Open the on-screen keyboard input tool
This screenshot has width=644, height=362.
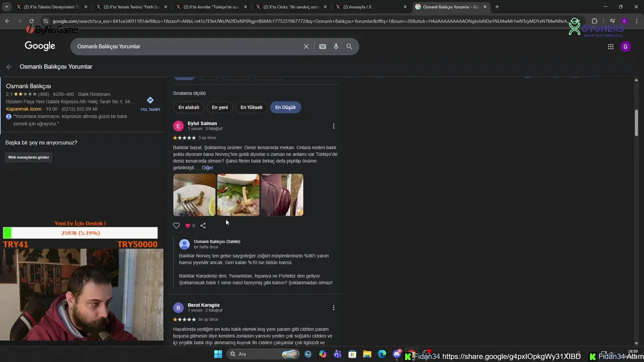(x=323, y=46)
